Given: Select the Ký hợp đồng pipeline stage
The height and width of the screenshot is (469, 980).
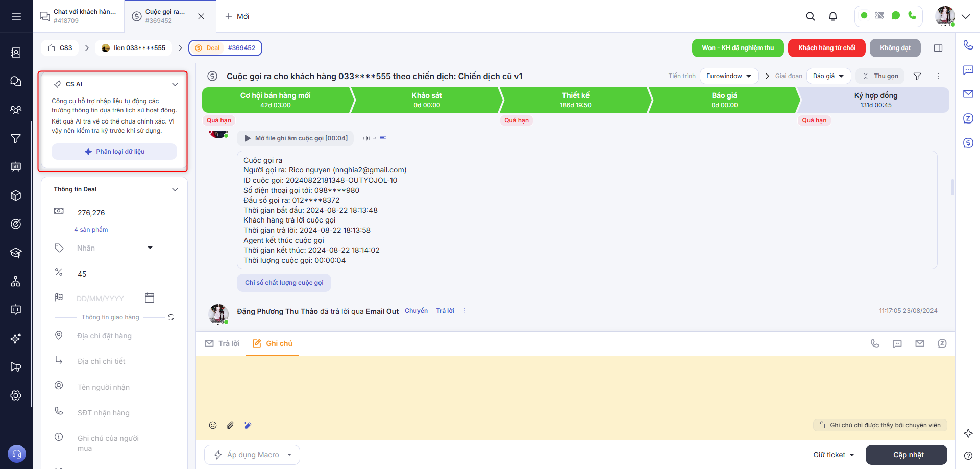Looking at the screenshot, I should pyautogui.click(x=875, y=100).
